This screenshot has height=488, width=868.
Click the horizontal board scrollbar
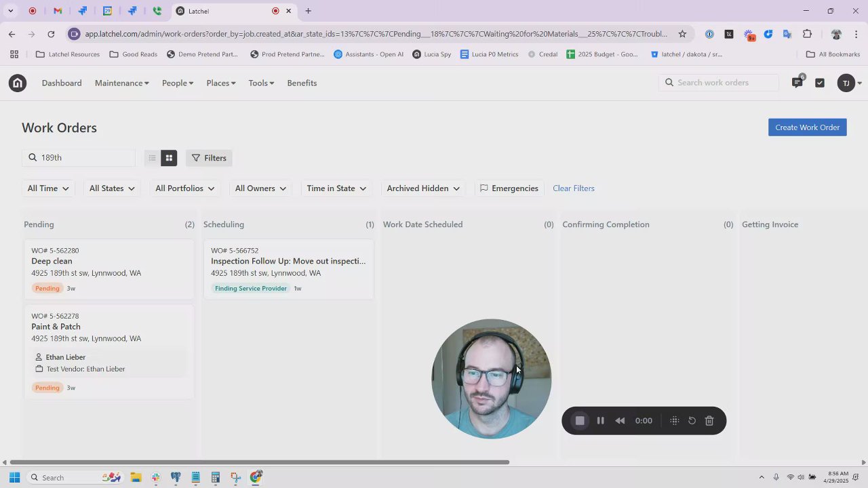click(258, 463)
